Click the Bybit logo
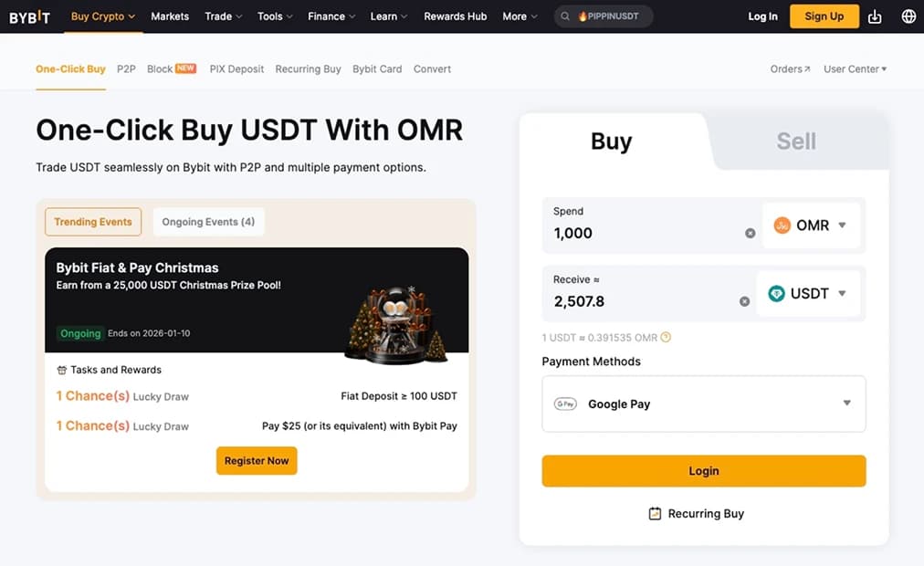This screenshot has width=924, height=566. coord(29,16)
